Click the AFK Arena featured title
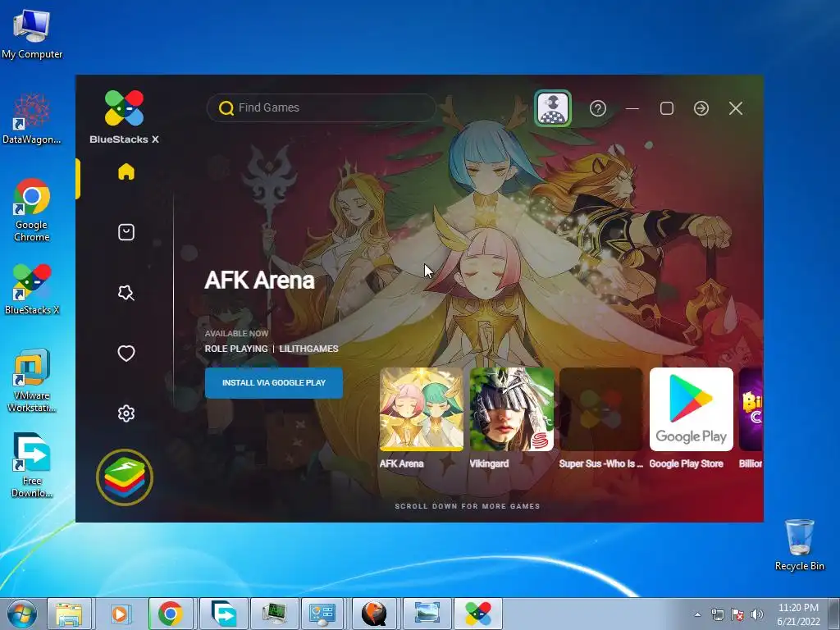 point(259,281)
